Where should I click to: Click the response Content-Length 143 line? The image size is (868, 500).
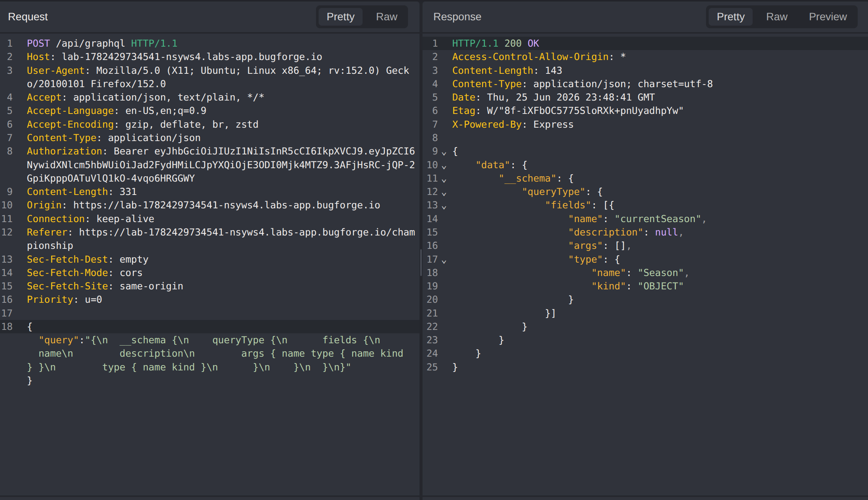coord(507,71)
